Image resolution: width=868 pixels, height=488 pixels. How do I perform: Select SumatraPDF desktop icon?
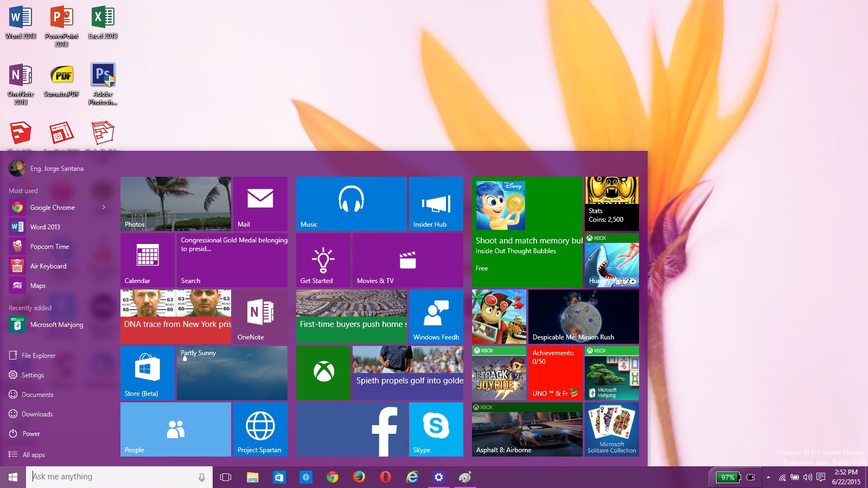coord(61,81)
